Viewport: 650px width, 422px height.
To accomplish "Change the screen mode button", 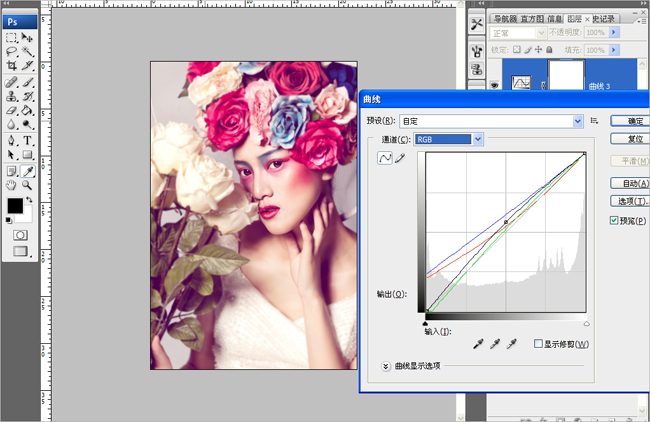I will pyautogui.click(x=20, y=251).
